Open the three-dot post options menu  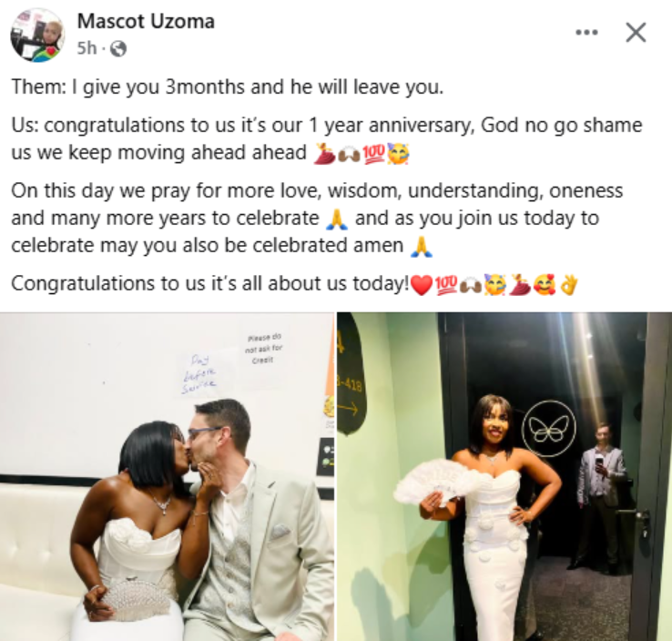(586, 32)
